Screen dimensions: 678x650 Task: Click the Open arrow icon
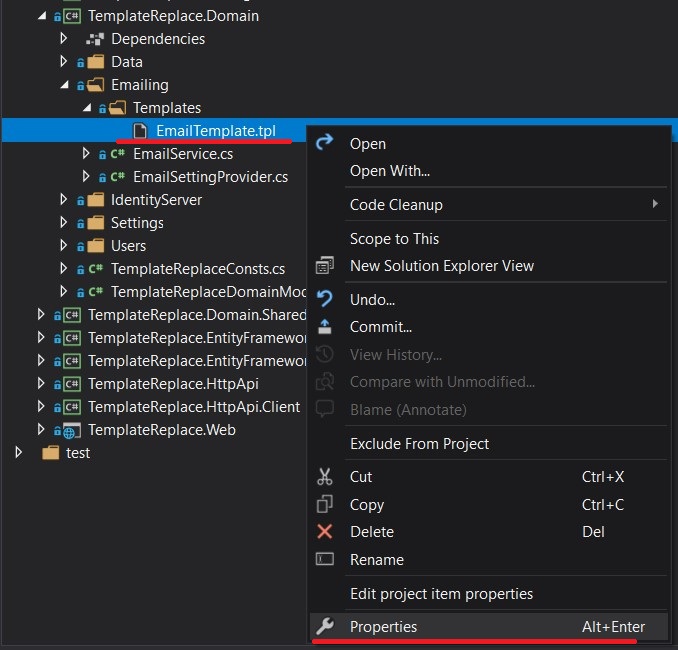click(x=324, y=143)
